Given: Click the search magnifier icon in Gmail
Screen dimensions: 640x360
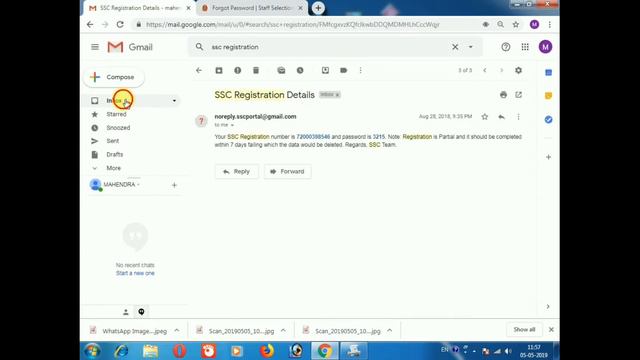Looking at the screenshot, I should tap(199, 47).
